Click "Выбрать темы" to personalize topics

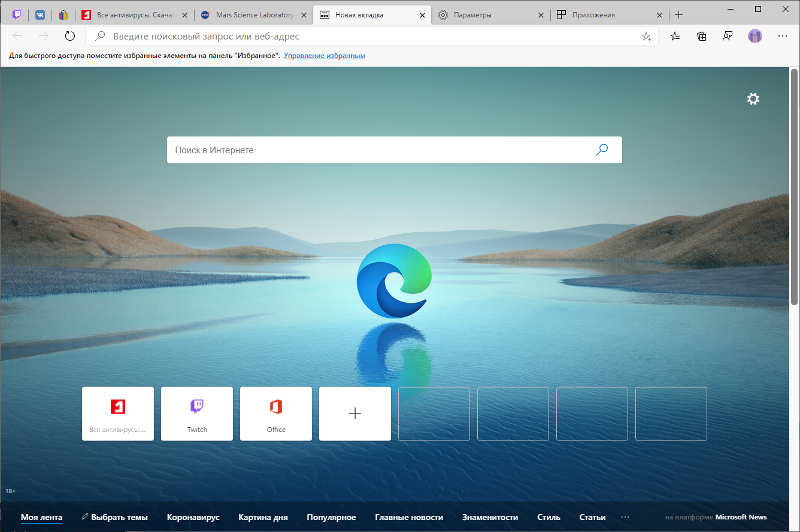pyautogui.click(x=114, y=517)
